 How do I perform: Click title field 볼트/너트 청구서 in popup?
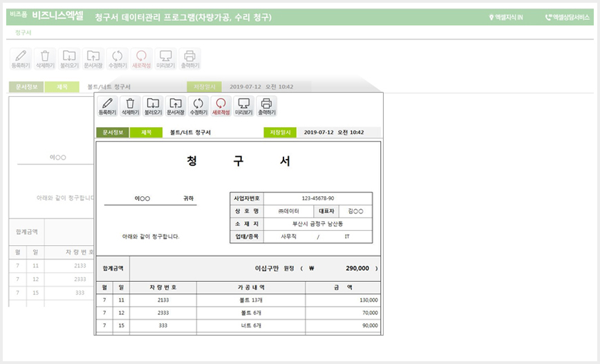pos(190,133)
